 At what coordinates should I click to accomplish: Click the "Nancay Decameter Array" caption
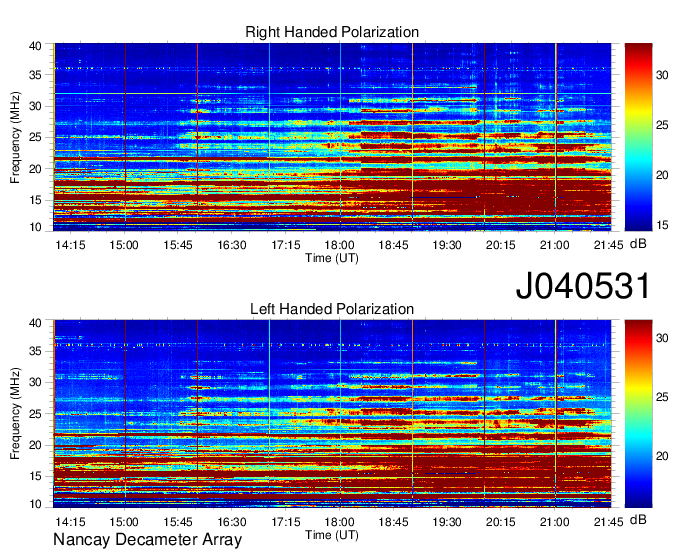(147, 539)
